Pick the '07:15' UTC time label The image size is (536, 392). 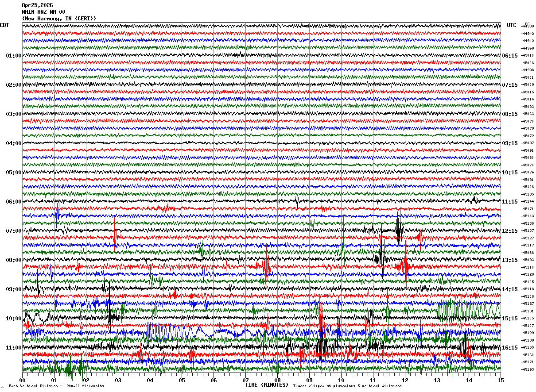[x=510, y=85]
